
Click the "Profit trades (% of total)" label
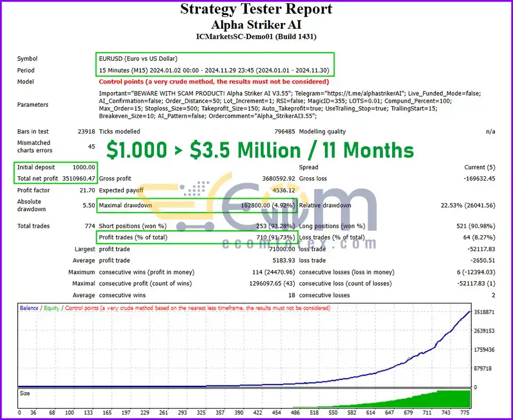tap(133, 237)
